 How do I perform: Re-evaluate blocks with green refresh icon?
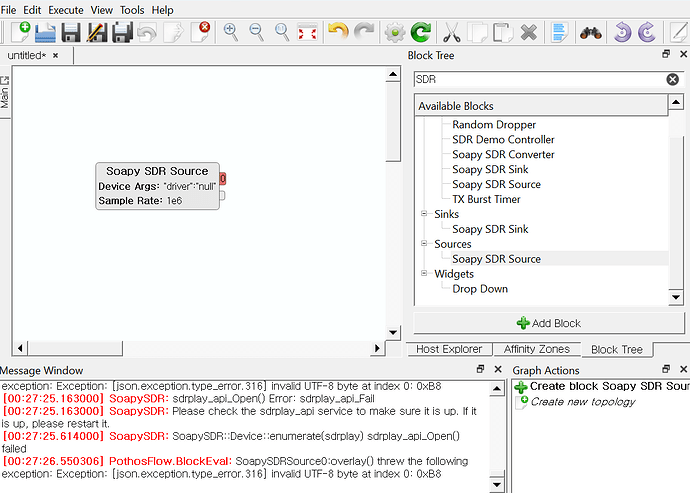(x=421, y=32)
